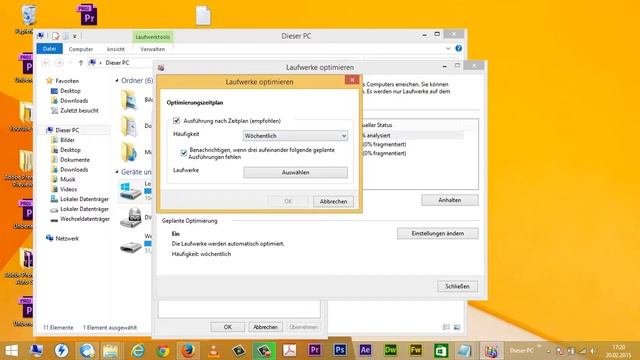Image resolution: width=640 pixels, height=360 pixels.
Task: Open Firefox from the taskbar
Action: pyautogui.click(x=188, y=351)
